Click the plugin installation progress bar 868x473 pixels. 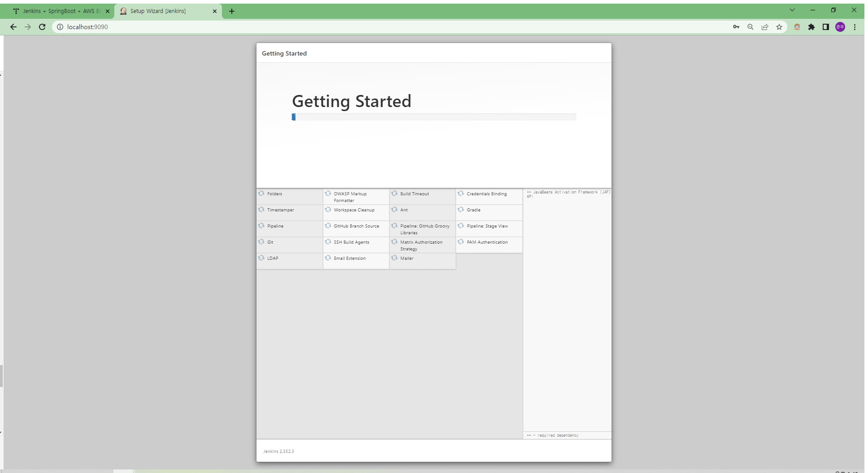pos(434,117)
